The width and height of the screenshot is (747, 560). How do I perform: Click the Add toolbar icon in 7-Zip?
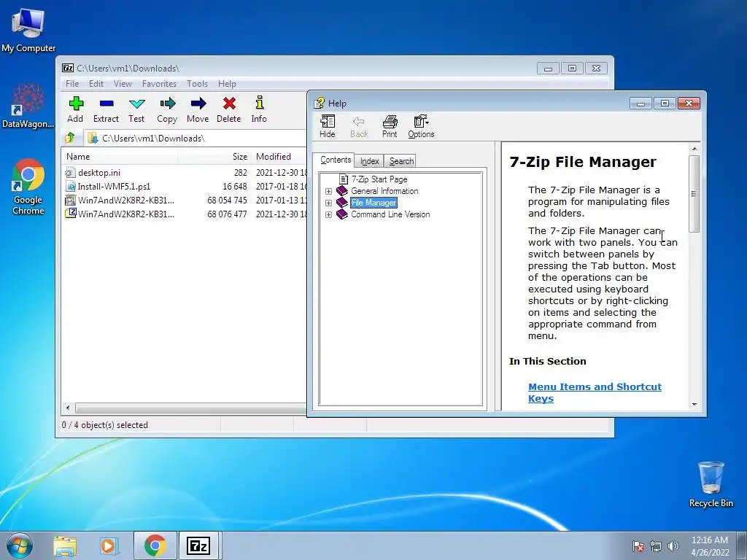tap(76, 104)
